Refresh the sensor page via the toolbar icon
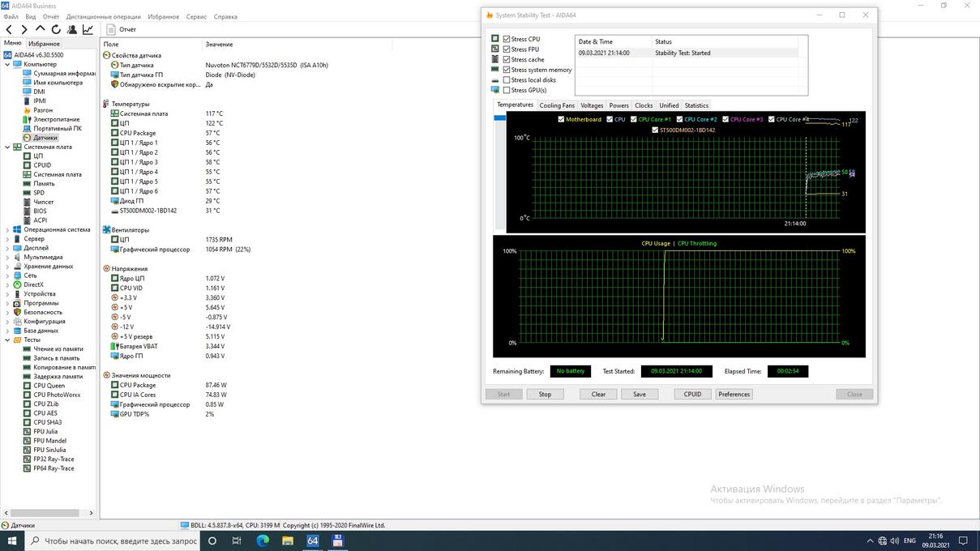Screen dimensions: 980x551 tap(56, 29)
